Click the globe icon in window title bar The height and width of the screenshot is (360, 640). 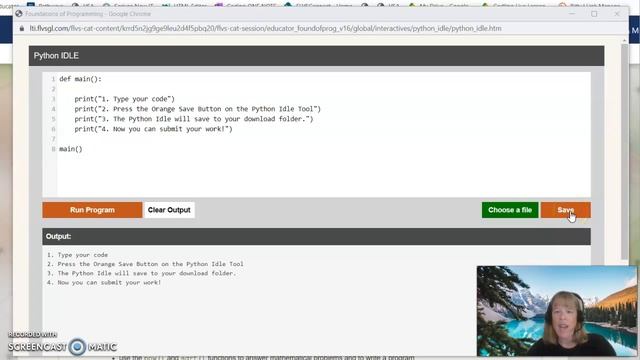point(19,13)
